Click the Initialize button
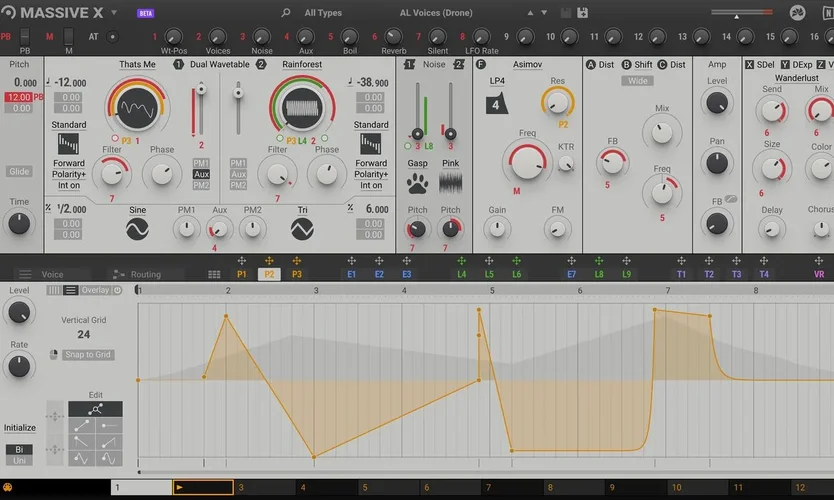The image size is (834, 500). coord(20,427)
